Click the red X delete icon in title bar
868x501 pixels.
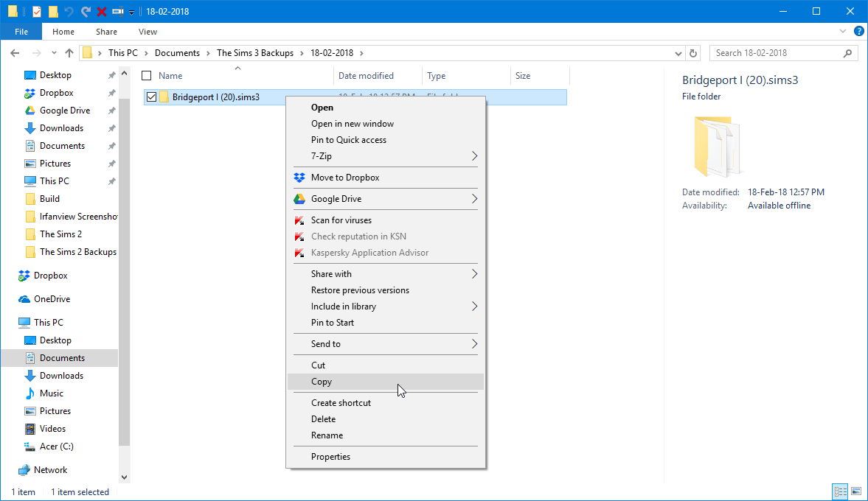point(102,12)
